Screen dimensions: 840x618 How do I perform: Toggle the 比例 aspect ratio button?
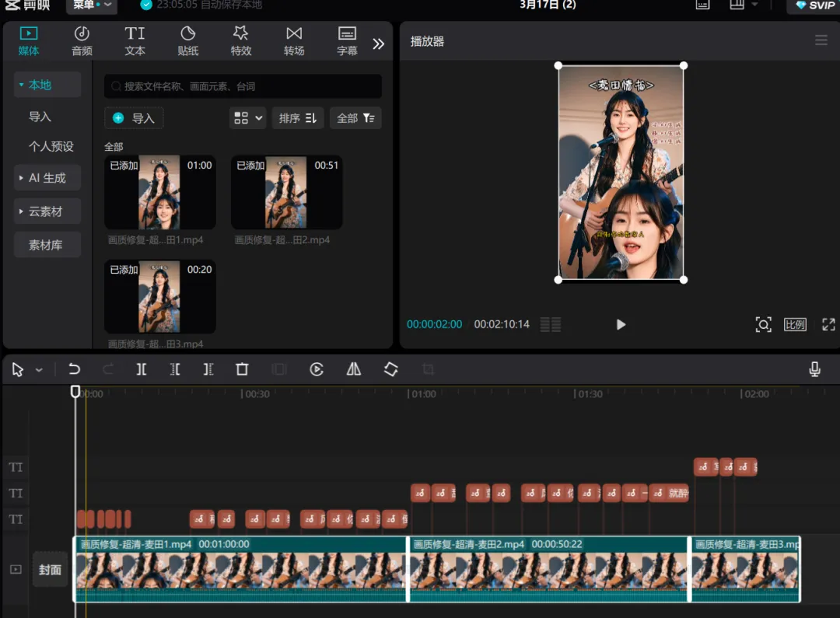[x=795, y=324]
